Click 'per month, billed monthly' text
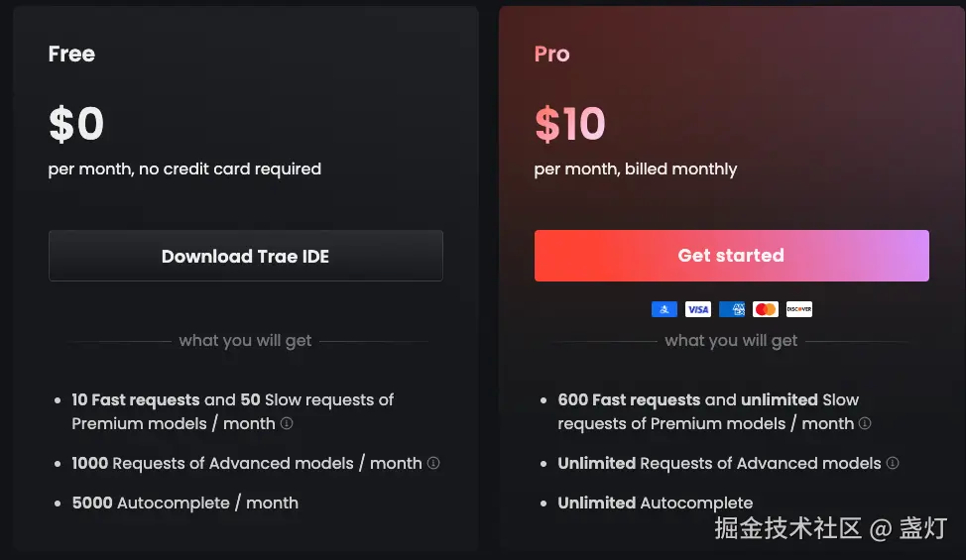 (x=635, y=169)
